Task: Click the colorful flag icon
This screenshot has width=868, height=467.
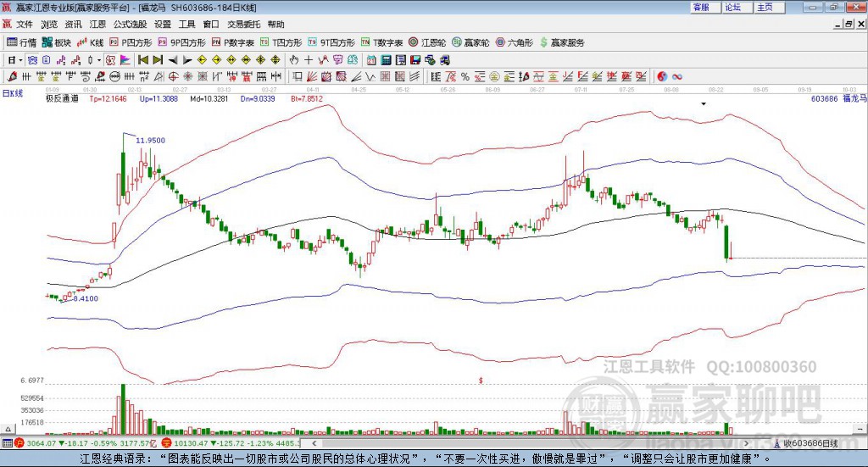Action: click(x=125, y=60)
